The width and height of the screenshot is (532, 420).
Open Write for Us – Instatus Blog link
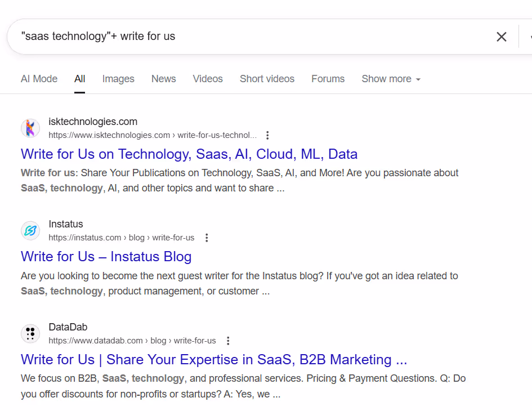click(106, 257)
